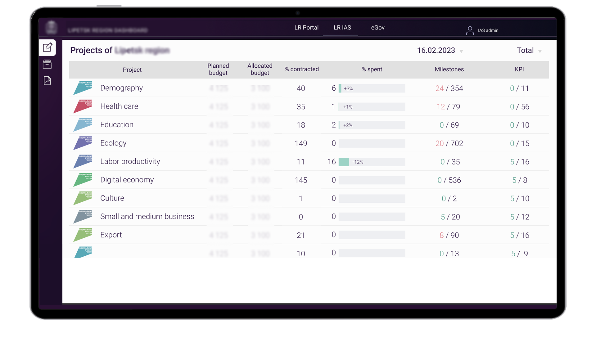This screenshot has height=364, width=596.
Task: Open the eGov tab
Action: [378, 28]
